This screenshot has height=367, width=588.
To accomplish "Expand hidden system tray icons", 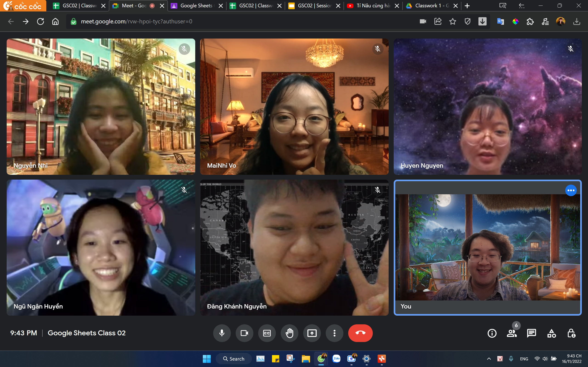I will [x=489, y=359].
